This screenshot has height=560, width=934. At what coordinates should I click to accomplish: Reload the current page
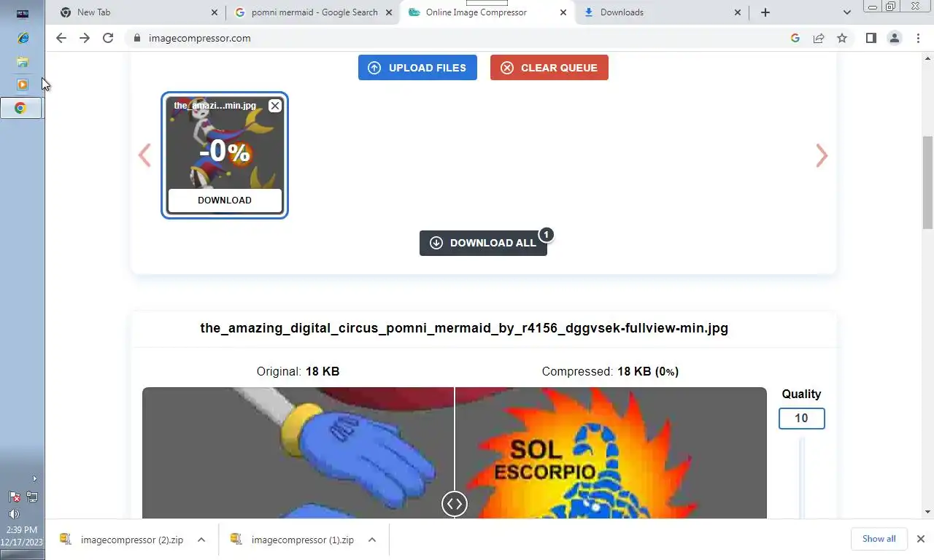coord(108,38)
